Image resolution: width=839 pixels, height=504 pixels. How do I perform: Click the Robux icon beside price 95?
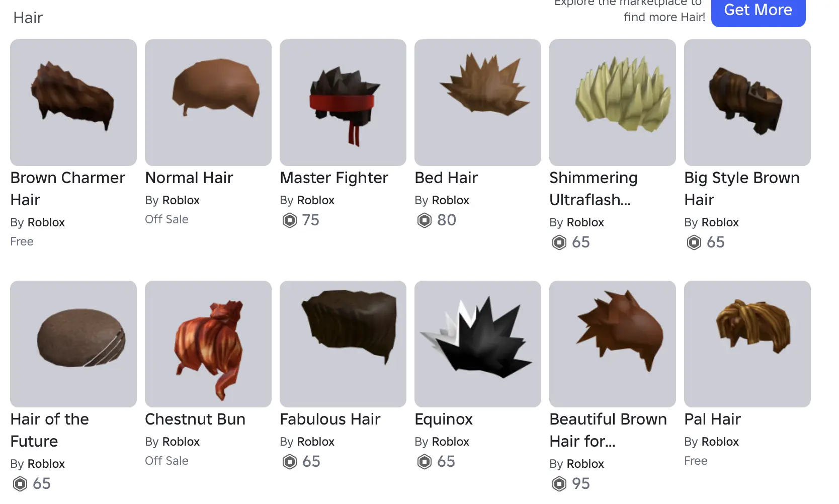[559, 484]
